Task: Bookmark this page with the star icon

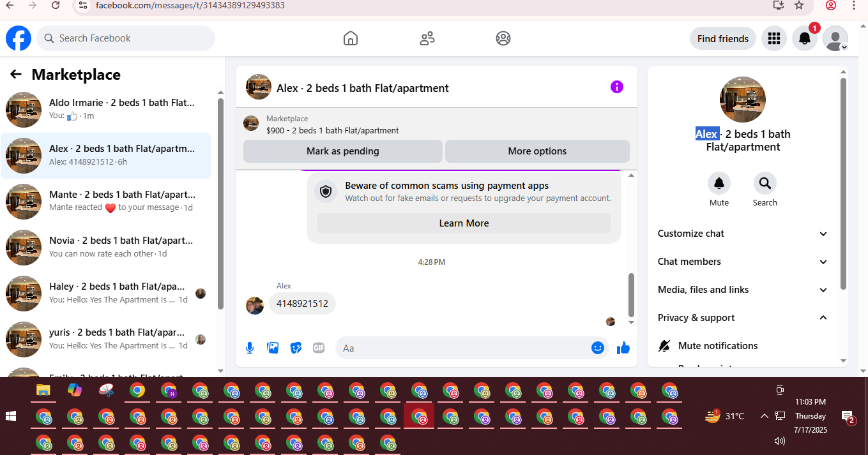Action: click(x=799, y=5)
